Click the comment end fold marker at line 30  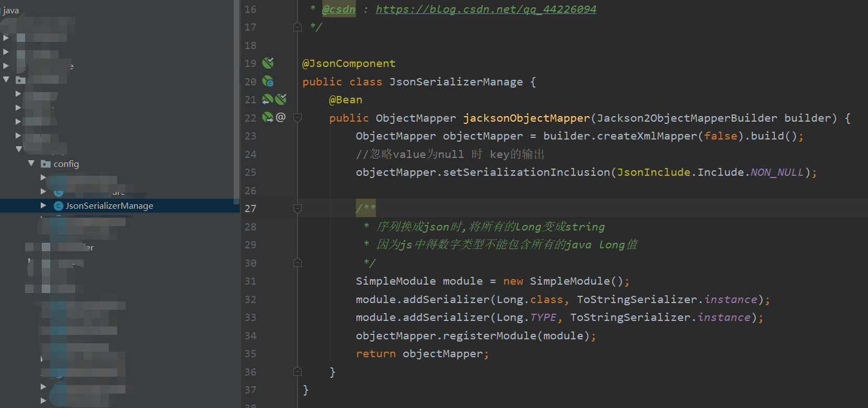[x=297, y=263]
